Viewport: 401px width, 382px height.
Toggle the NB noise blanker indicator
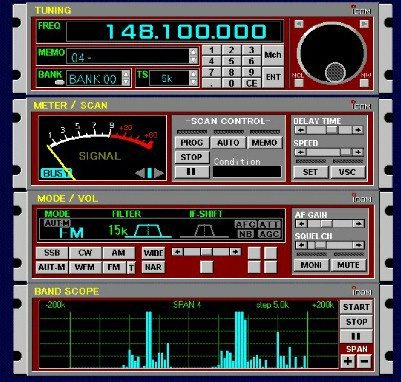click(x=246, y=234)
